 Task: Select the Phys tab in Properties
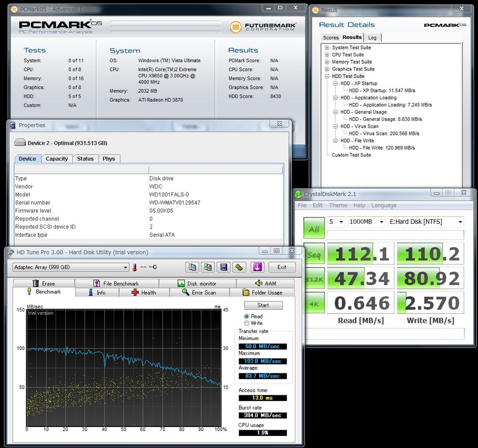(109, 159)
